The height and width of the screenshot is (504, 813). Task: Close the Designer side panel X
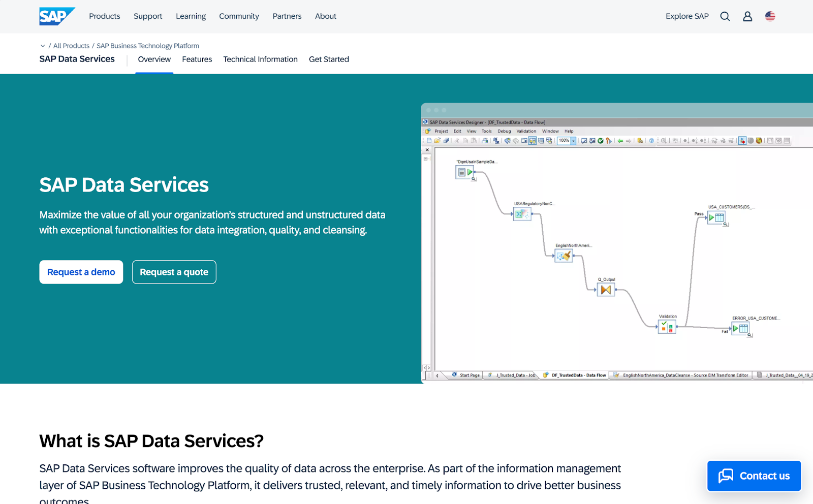pos(427,150)
